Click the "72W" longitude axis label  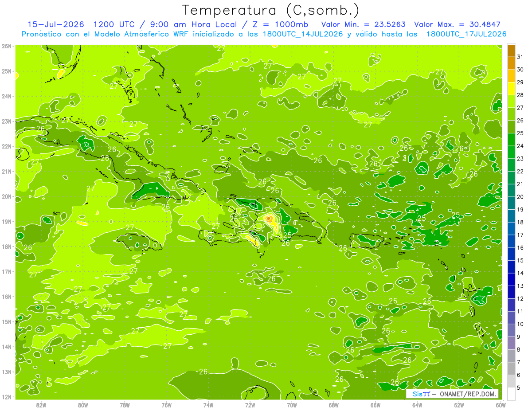(x=250, y=405)
